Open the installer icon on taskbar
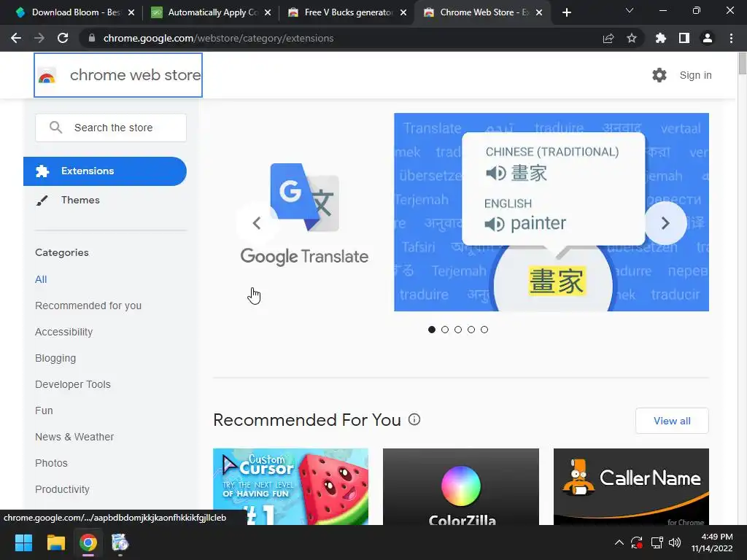 pyautogui.click(x=120, y=542)
